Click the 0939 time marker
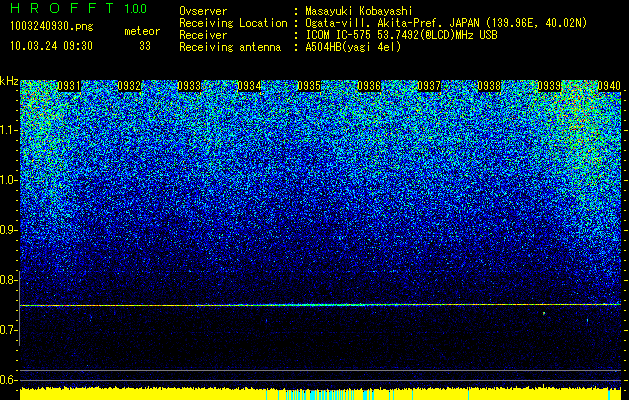 pos(549,86)
